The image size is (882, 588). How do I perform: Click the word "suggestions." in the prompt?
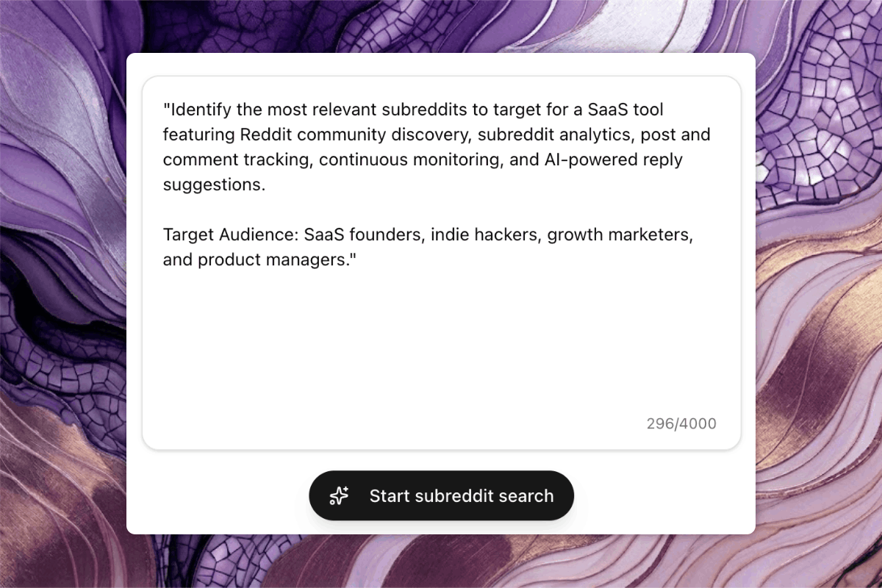pyautogui.click(x=214, y=184)
